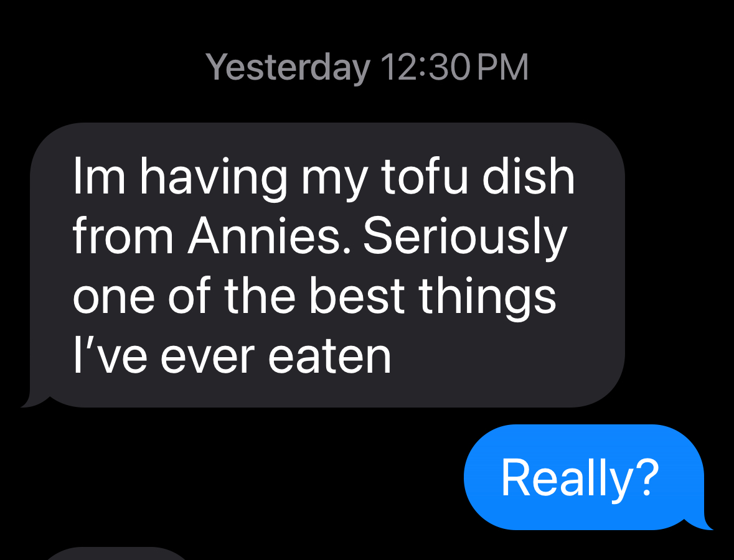Click the word "things" in the message
Viewport: 734px width, 560px height.
487,296
